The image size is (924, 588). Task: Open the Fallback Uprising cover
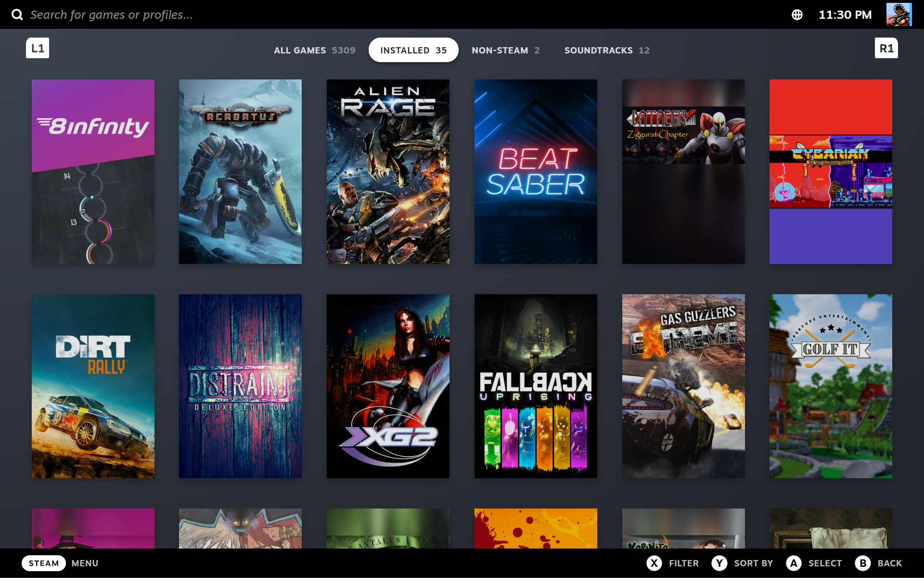coord(536,386)
